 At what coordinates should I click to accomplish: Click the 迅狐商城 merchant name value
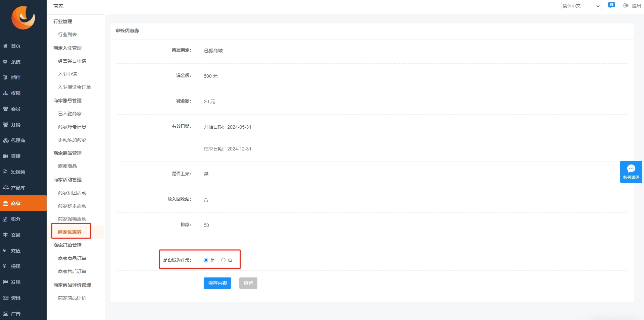tap(213, 51)
